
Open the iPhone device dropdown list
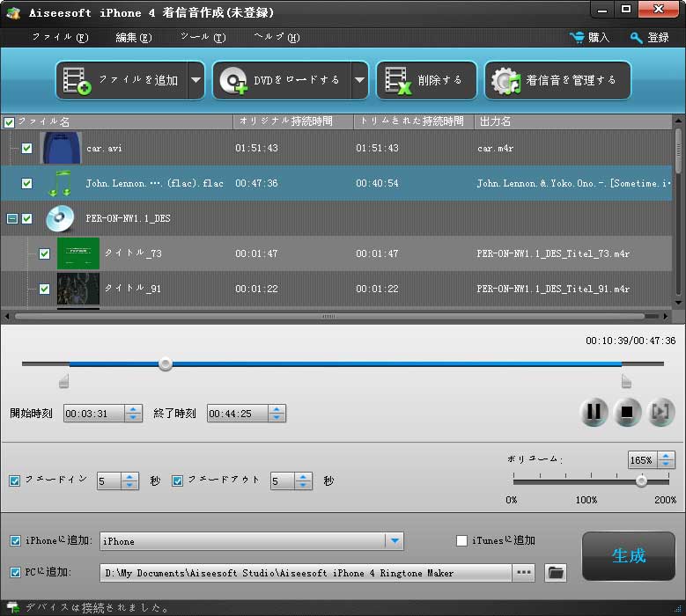click(x=395, y=541)
